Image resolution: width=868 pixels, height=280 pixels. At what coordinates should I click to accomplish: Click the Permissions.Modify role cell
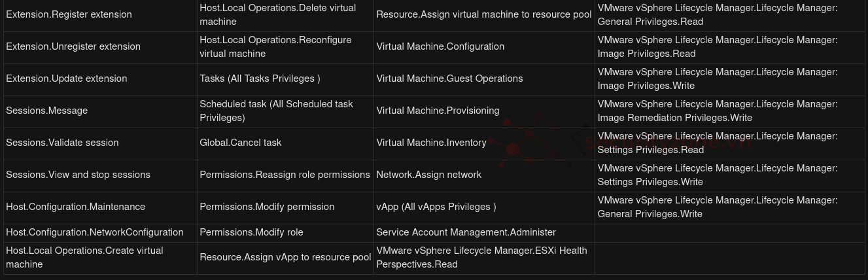[x=251, y=232]
